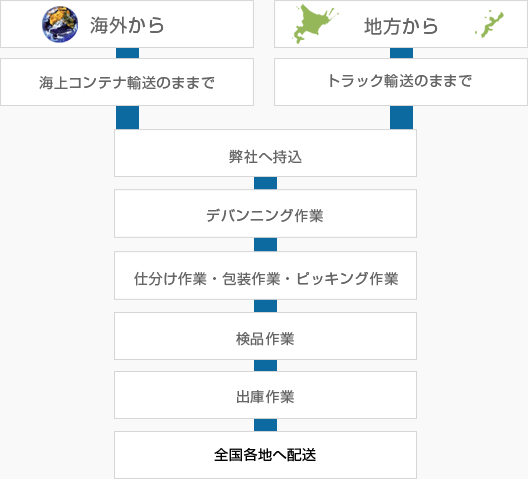528x479 pixels.
Task: Click the globe icon beside 海外から
Action: pyautogui.click(x=60, y=24)
